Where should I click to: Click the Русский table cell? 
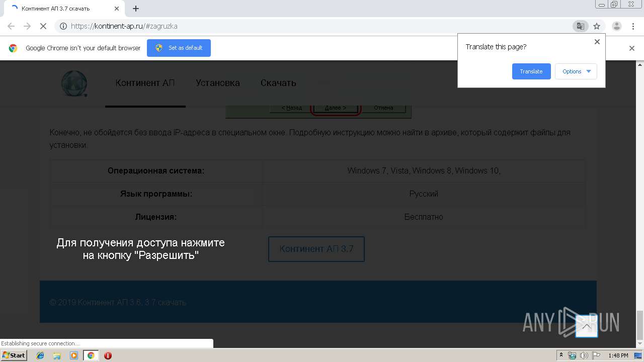pos(424,194)
